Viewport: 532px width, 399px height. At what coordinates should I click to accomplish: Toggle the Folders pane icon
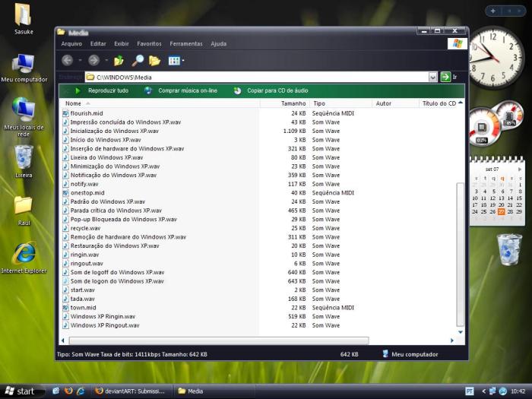[154, 61]
